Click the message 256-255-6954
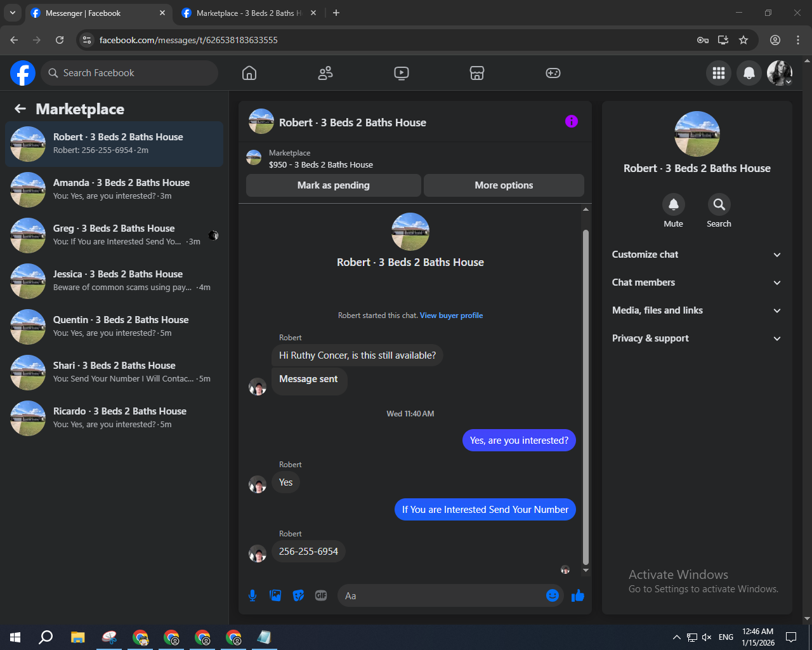The height and width of the screenshot is (650, 812). pos(308,552)
